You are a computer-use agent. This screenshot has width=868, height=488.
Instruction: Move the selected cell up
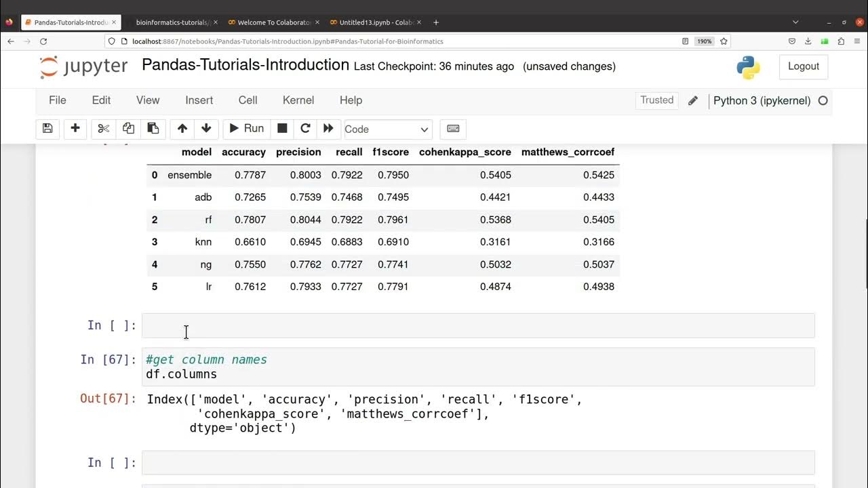coord(182,129)
